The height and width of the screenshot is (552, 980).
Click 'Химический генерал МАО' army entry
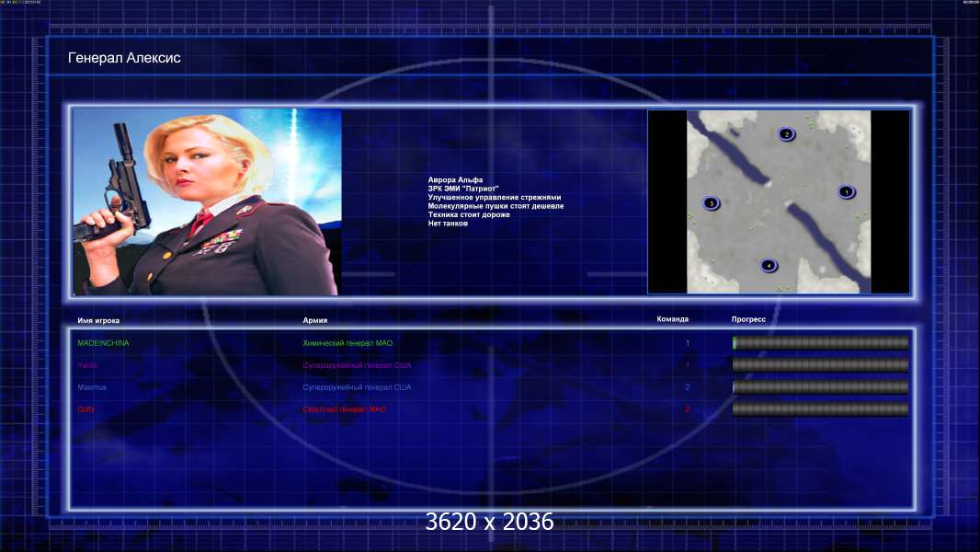348,343
